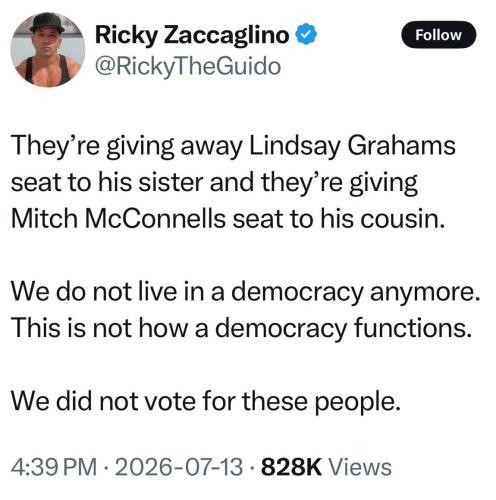Viewport: 496px width, 500px height.
Task: Click the sentence We did not vote for these people
Action: click(x=206, y=401)
